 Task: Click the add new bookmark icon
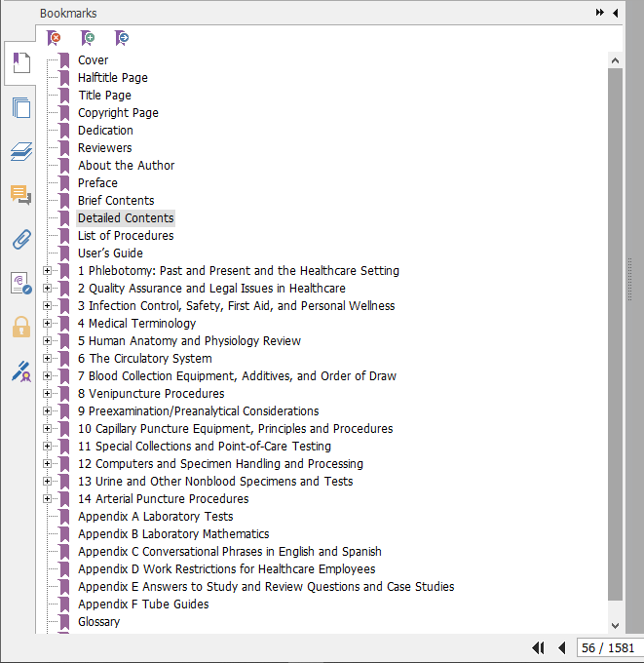pyautogui.click(x=88, y=38)
